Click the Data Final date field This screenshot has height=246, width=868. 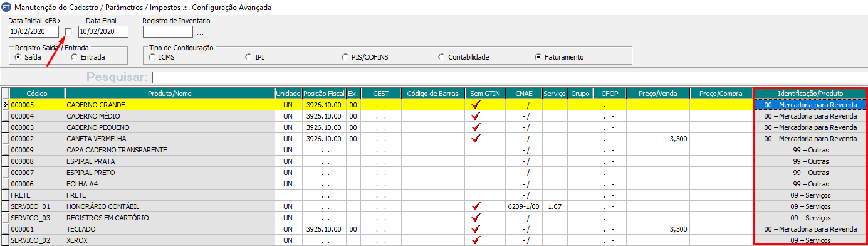pos(103,31)
